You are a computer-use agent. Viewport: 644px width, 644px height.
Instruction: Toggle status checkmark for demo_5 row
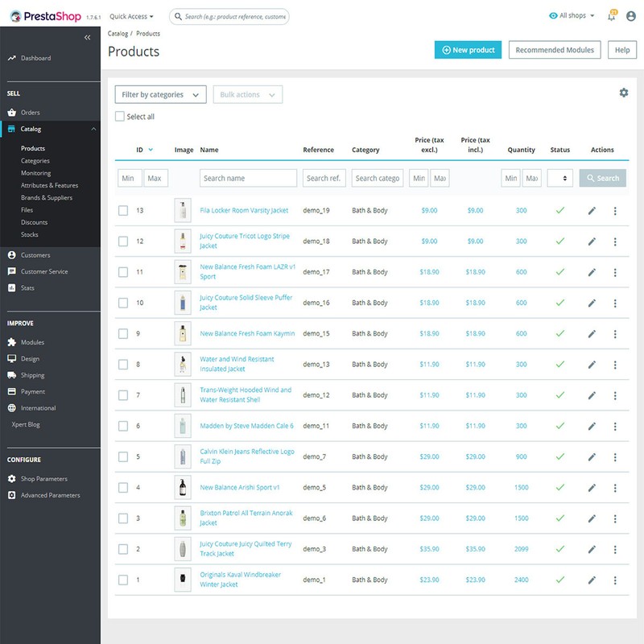coord(559,488)
